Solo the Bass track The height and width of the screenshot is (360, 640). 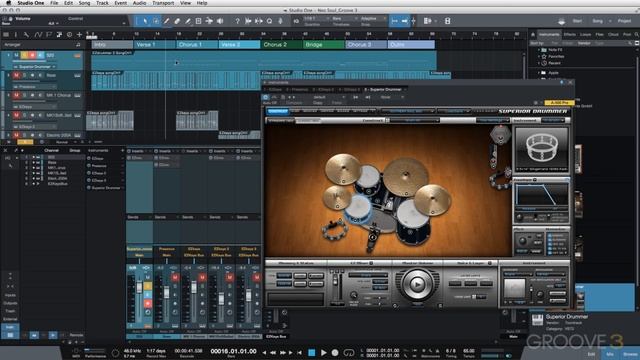tap(24, 75)
